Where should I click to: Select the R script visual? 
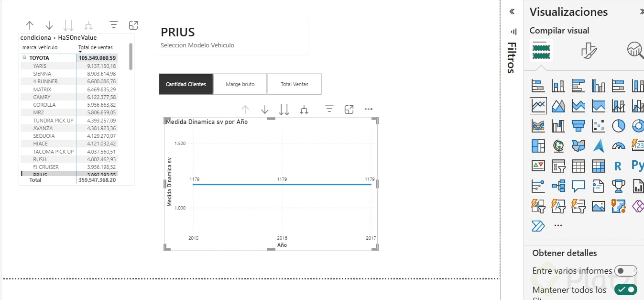point(618,166)
